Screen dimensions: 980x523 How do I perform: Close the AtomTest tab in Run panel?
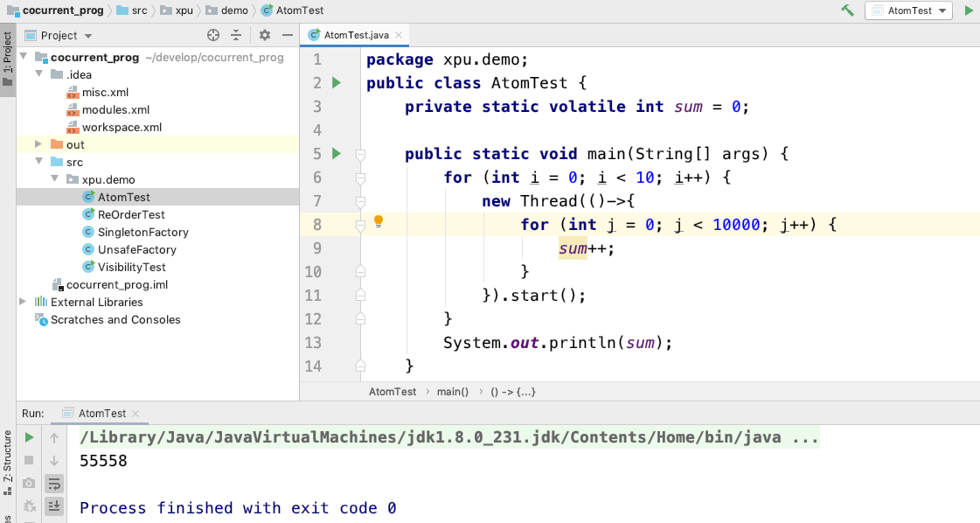coord(136,414)
